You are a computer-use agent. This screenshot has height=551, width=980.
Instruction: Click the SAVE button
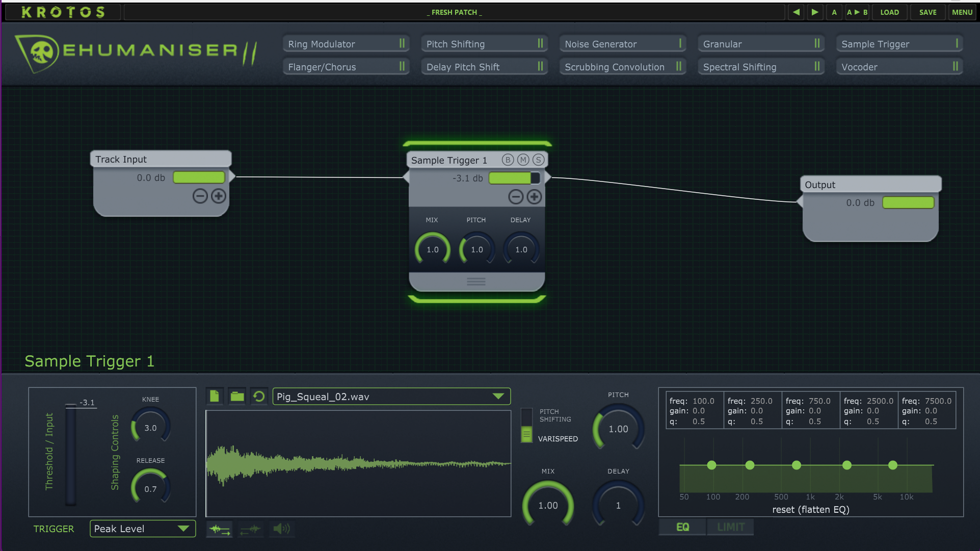pos(928,12)
